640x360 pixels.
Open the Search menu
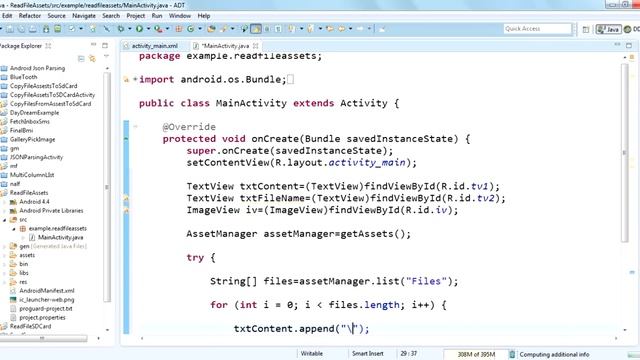pyautogui.click(x=111, y=16)
